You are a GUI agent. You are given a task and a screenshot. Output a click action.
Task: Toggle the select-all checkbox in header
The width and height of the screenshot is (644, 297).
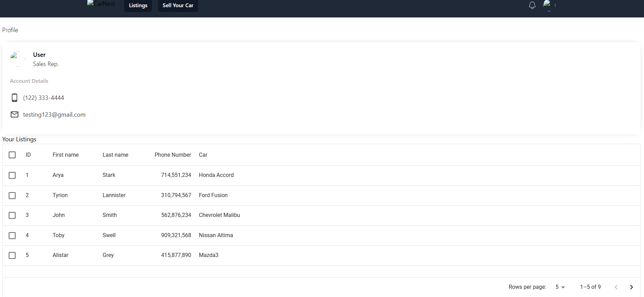pos(12,155)
